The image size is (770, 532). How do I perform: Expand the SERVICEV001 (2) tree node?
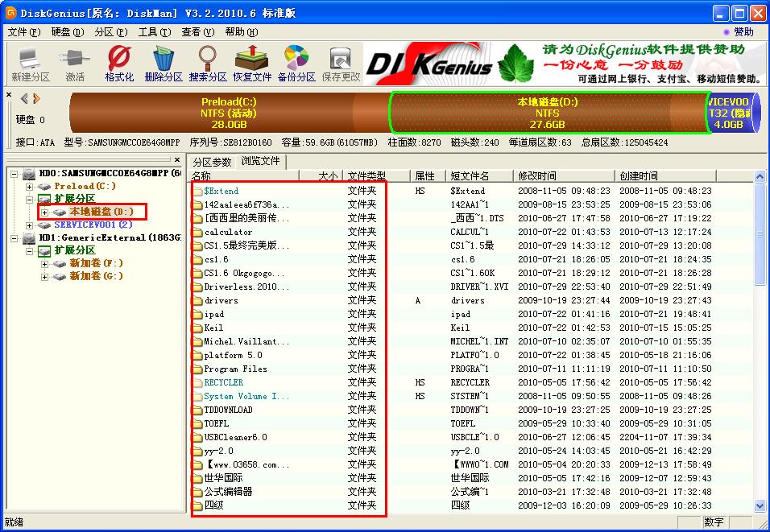click(x=30, y=225)
